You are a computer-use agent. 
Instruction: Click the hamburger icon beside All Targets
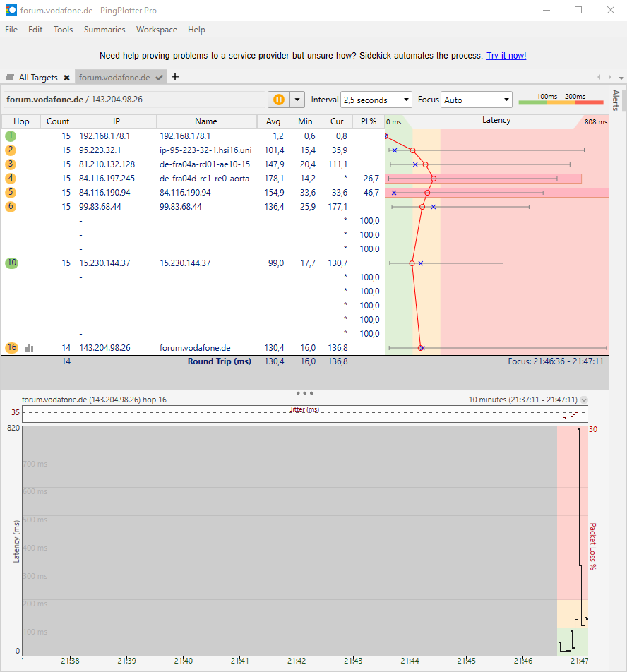click(9, 78)
